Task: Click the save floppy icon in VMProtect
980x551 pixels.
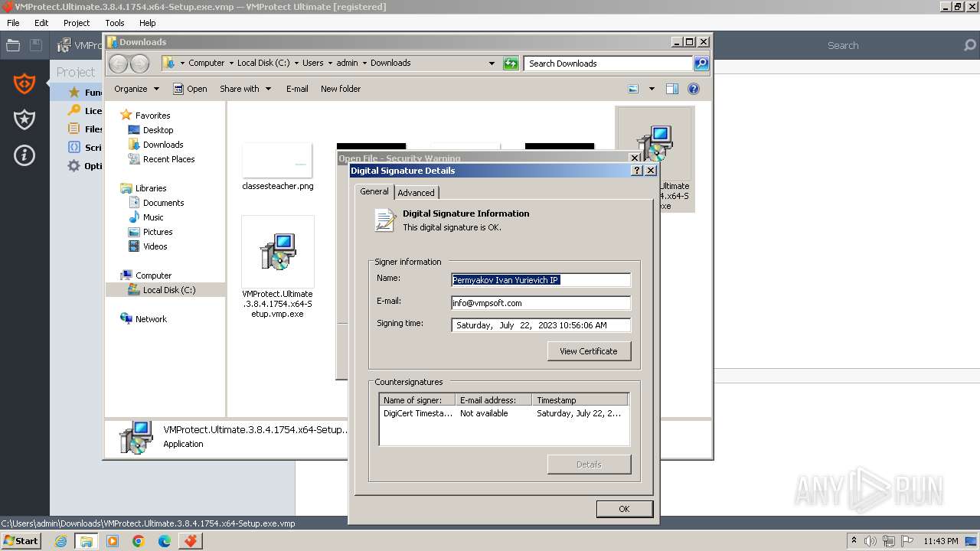Action: coord(36,45)
